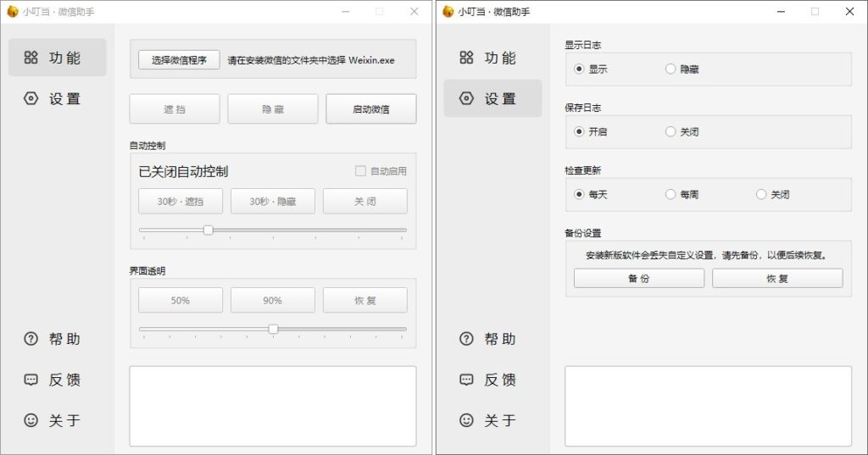Click the 功能 grid icon in the left window
The image size is (868, 455).
31,58
